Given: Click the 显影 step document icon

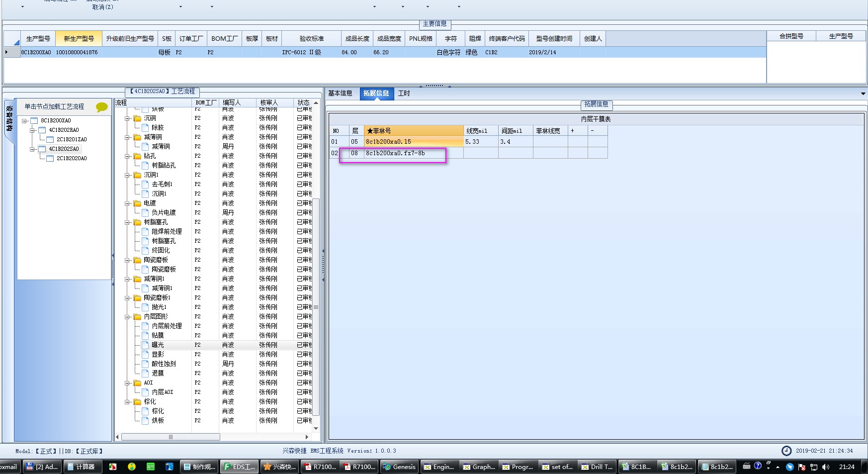Looking at the screenshot, I should (x=145, y=355).
